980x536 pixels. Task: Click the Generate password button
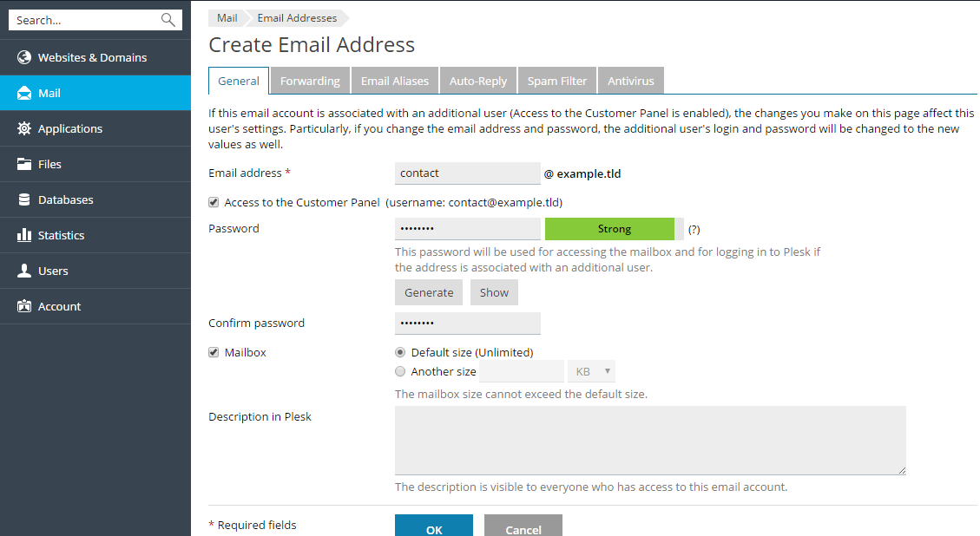429,292
